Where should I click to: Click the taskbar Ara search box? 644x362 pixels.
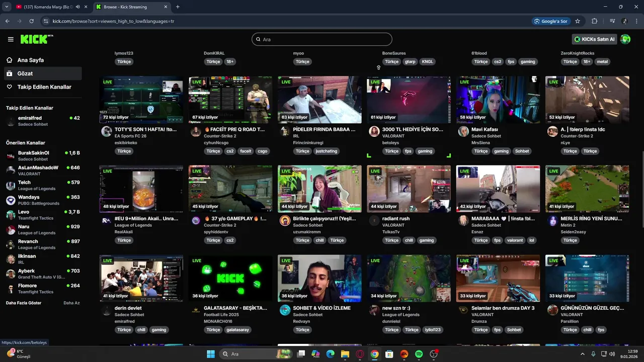(x=257, y=354)
